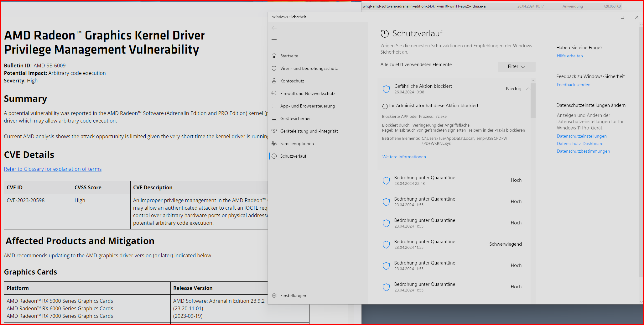Toggle the hamburger navigation menu

point(274,41)
